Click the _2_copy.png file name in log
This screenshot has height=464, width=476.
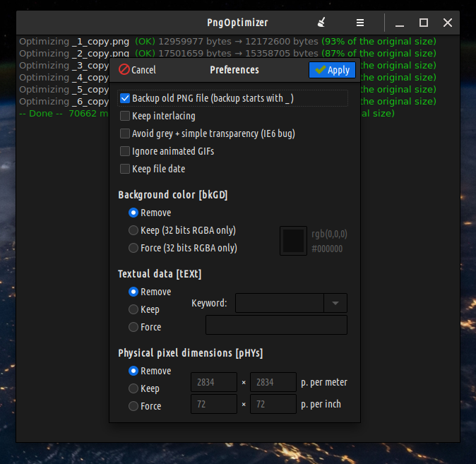[100, 54]
